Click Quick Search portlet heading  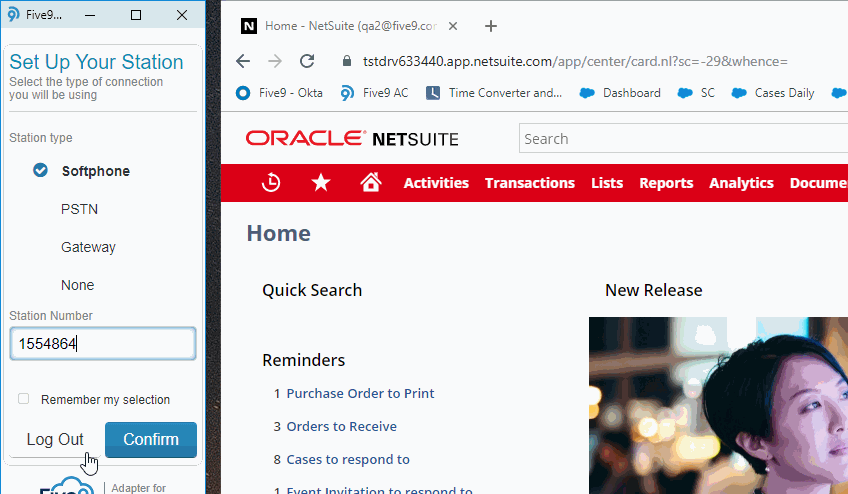point(312,291)
